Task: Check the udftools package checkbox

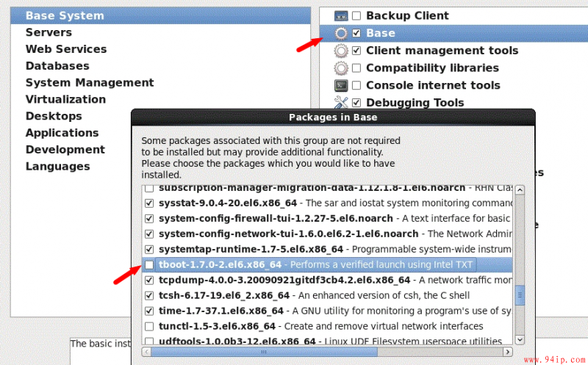Action: coord(149,341)
